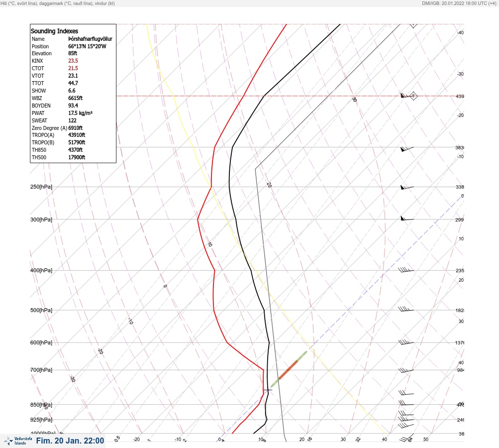This screenshot has height=448, width=499.
Task: Click the 700[hPa] pressure label
Action: (41, 370)
